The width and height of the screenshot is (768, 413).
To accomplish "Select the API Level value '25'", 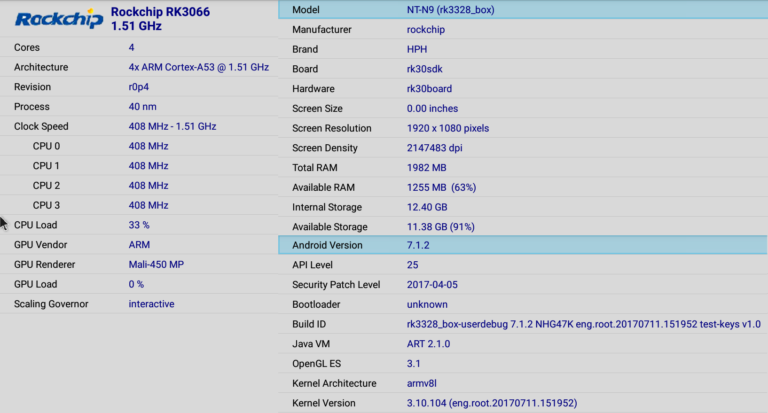I will point(412,265).
